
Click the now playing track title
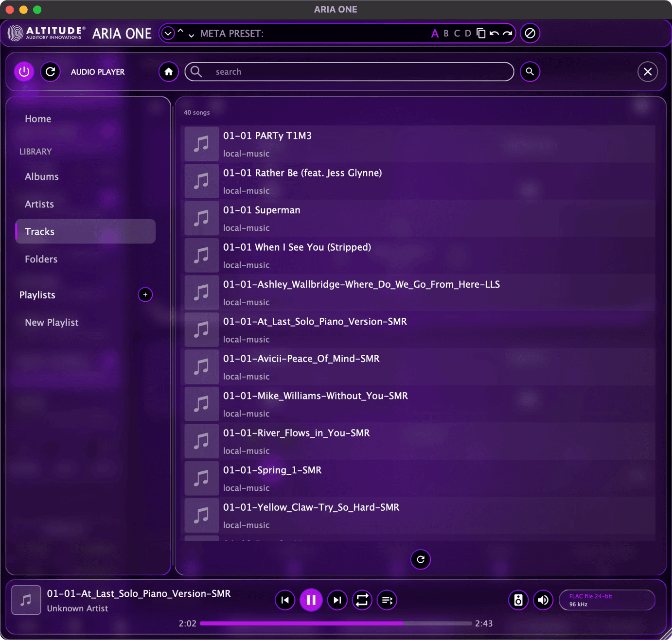(139, 594)
